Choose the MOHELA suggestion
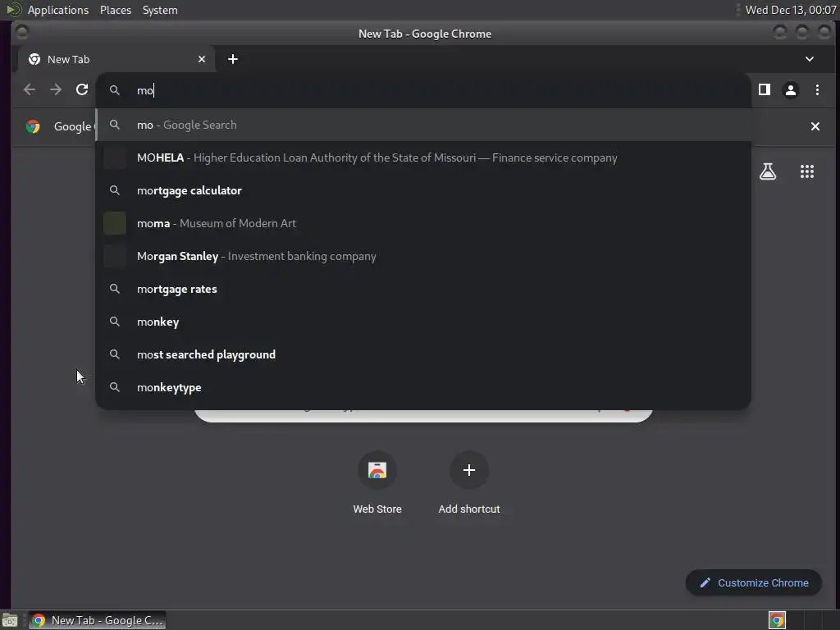 423,158
